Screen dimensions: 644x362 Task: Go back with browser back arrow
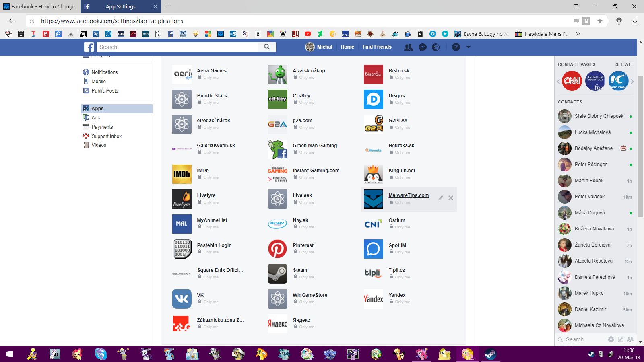pos(12,21)
